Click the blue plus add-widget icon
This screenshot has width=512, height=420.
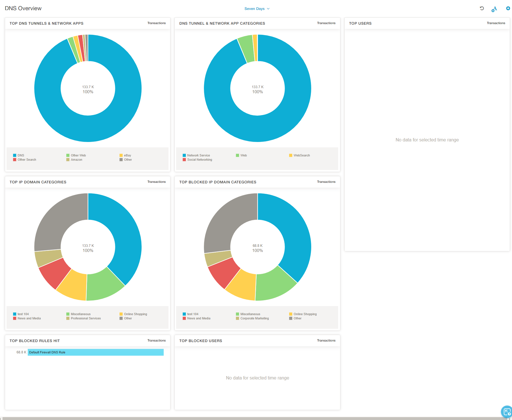[508, 9]
